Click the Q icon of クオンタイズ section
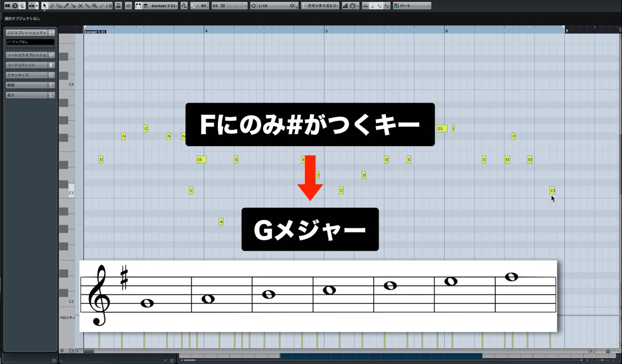This screenshot has width=622, height=364. point(51,75)
